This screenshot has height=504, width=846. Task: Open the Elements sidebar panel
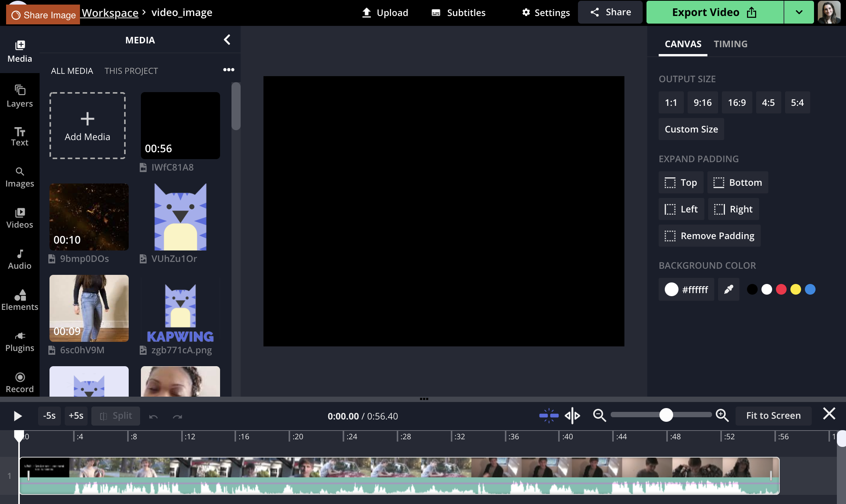[20, 300]
